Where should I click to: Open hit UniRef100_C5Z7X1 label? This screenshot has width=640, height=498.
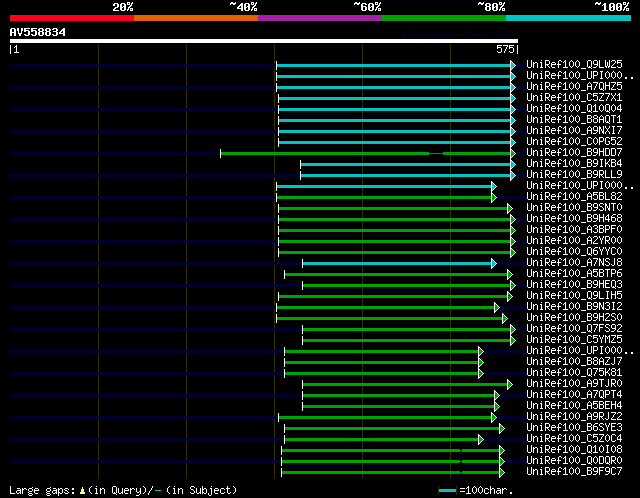[x=574, y=98]
